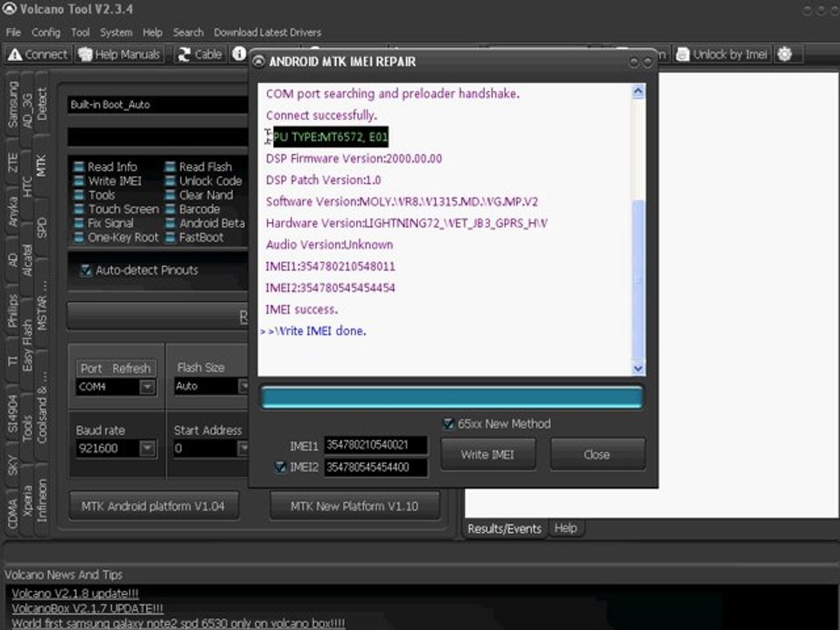Open the File menu
The width and height of the screenshot is (840, 630).
(13, 32)
